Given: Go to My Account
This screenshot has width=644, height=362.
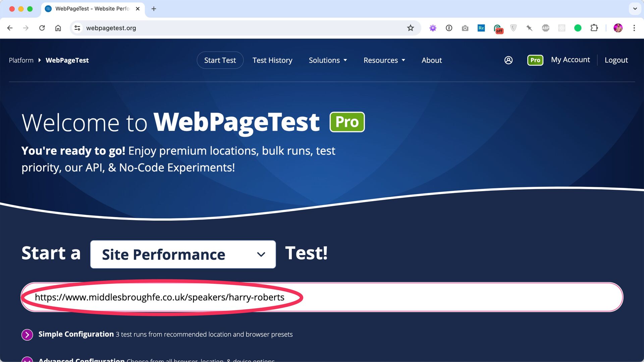Looking at the screenshot, I should tap(571, 60).
